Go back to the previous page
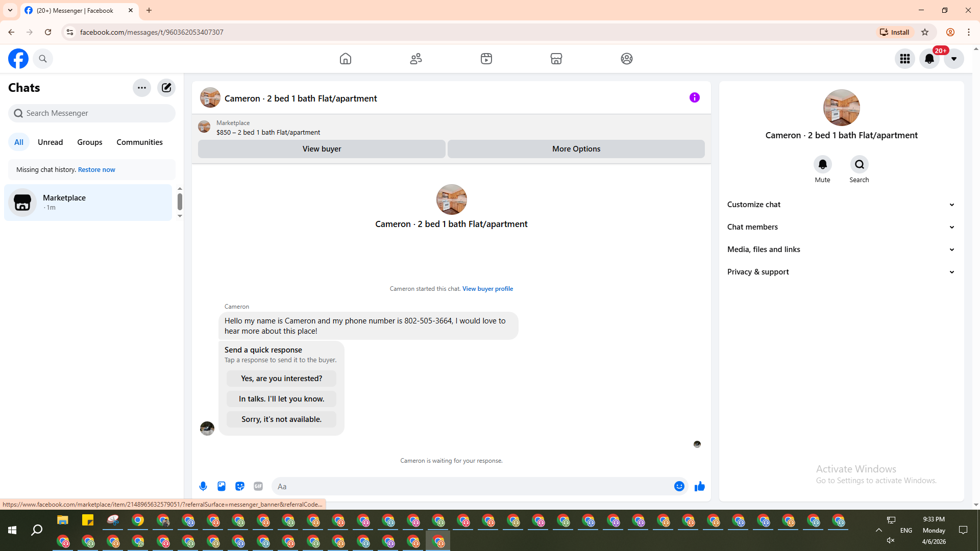 [x=11, y=32]
